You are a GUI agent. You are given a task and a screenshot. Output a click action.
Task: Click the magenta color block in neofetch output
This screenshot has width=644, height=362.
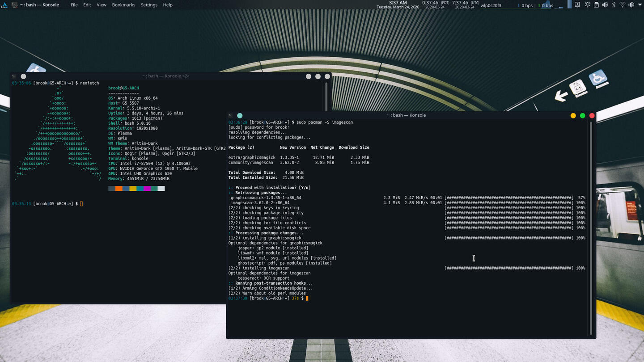tap(147, 189)
